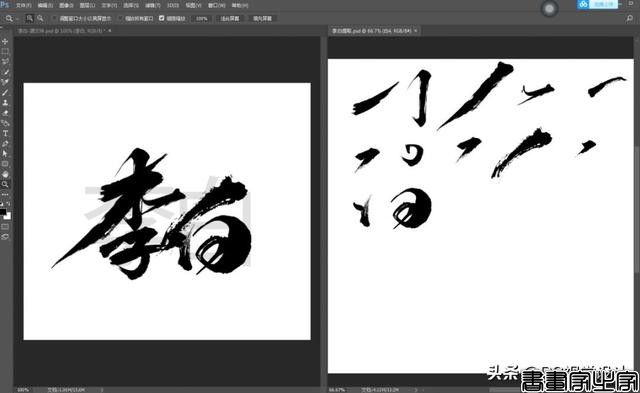The height and width of the screenshot is (393, 640).
Task: Click the right document's 66.67% zoom field
Action: click(x=337, y=390)
